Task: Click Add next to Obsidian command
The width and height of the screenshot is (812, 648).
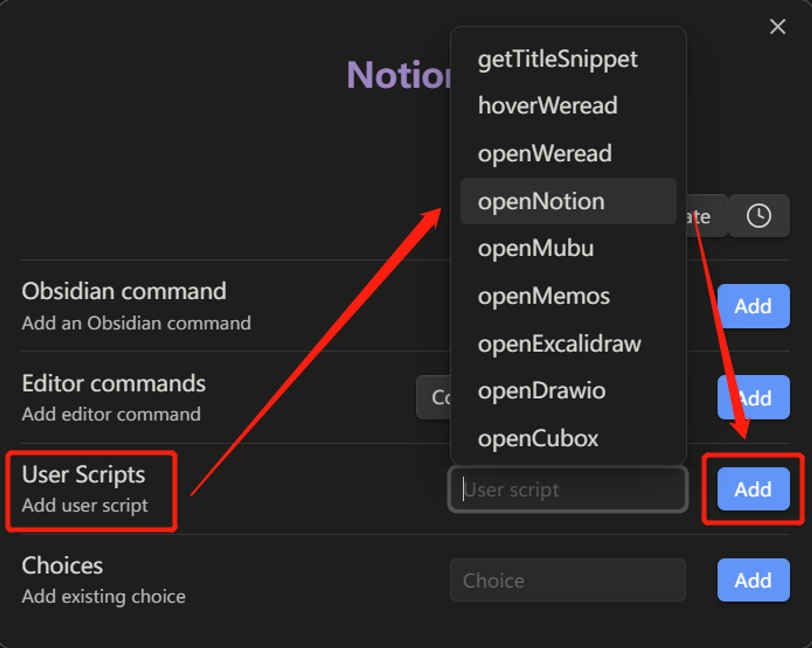Action: [x=753, y=306]
